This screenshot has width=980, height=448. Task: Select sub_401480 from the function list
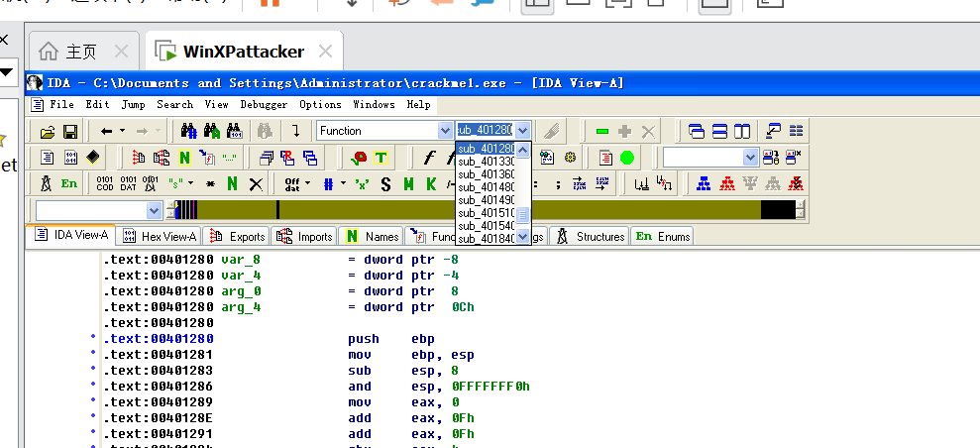point(487,186)
